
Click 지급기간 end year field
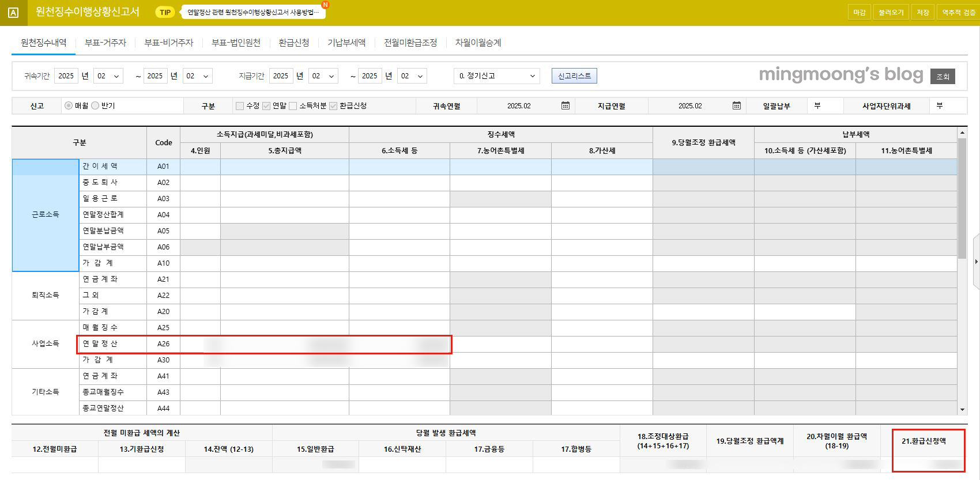pos(370,76)
